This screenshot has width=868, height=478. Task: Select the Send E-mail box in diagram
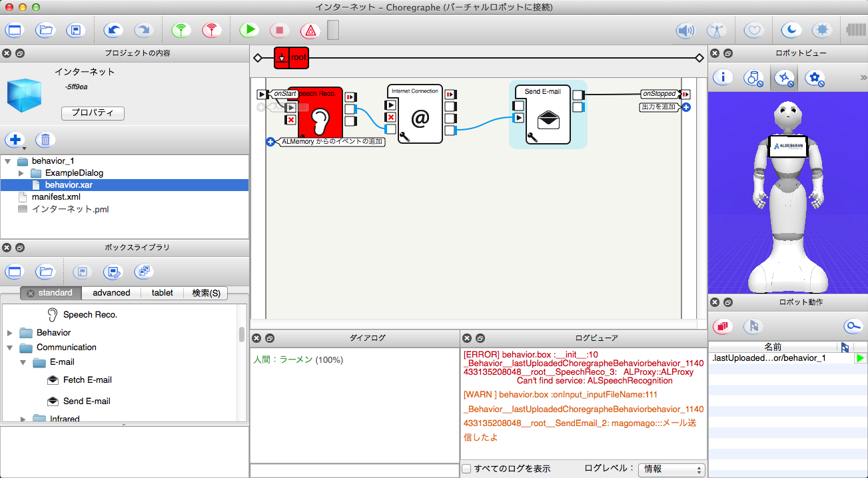coord(548,114)
